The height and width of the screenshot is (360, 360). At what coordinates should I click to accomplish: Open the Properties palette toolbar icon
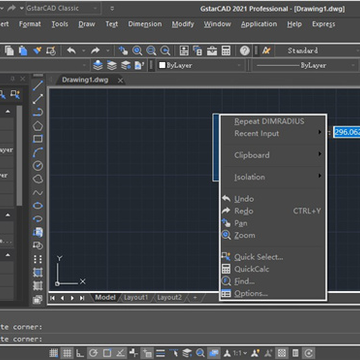click(x=184, y=51)
